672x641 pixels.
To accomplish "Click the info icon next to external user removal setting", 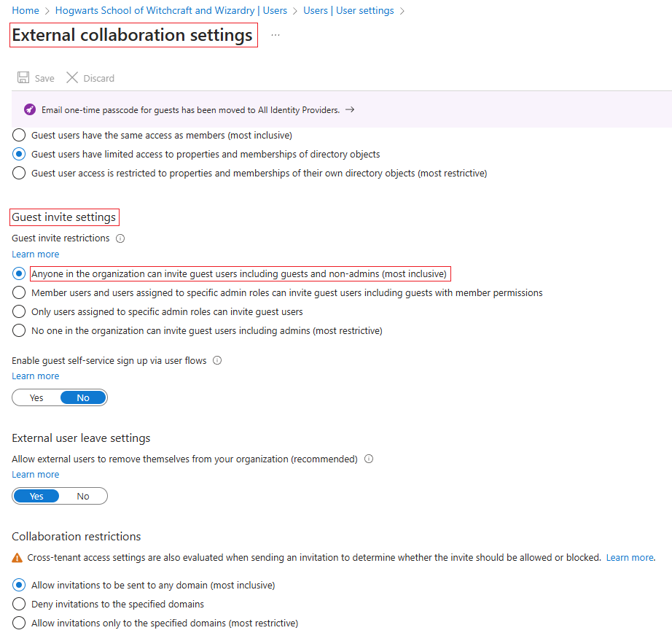I will (368, 459).
